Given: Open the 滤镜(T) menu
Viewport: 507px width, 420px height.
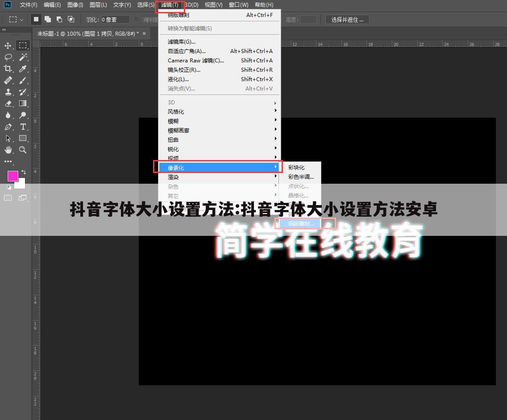Looking at the screenshot, I should click(x=170, y=5).
